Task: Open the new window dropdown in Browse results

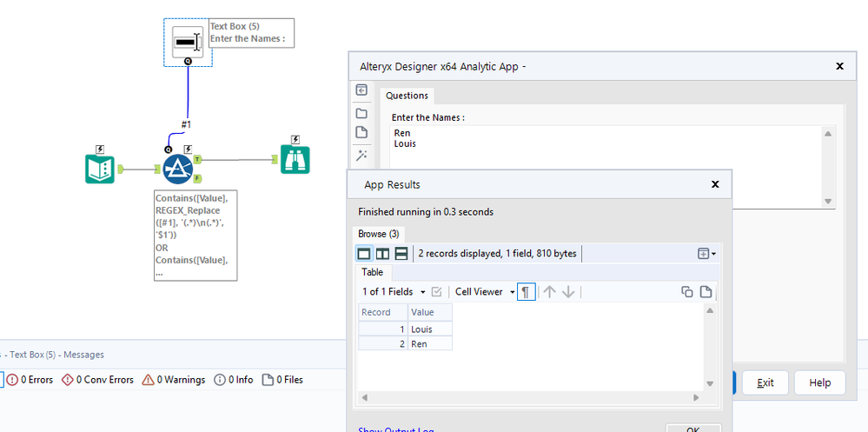Action: [706, 254]
